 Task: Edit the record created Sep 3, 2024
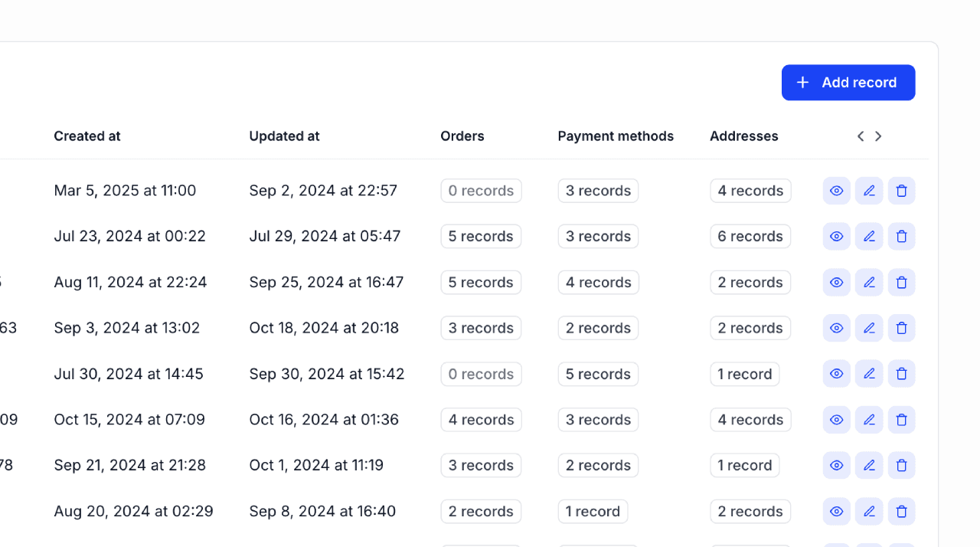pyautogui.click(x=869, y=328)
